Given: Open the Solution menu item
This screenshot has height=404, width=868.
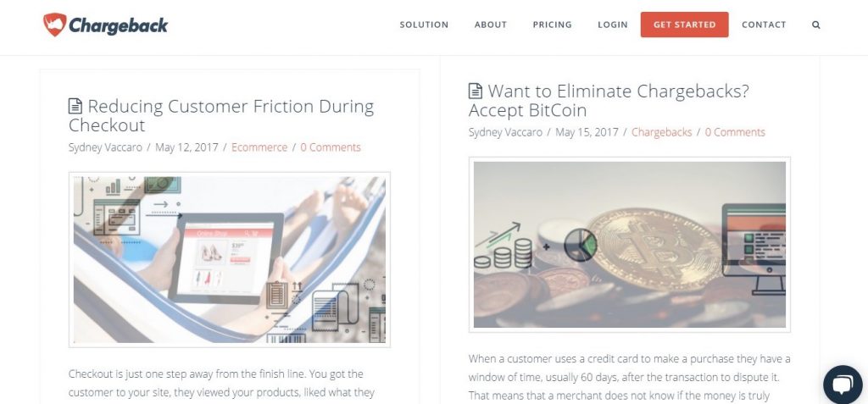Looking at the screenshot, I should click(x=424, y=25).
